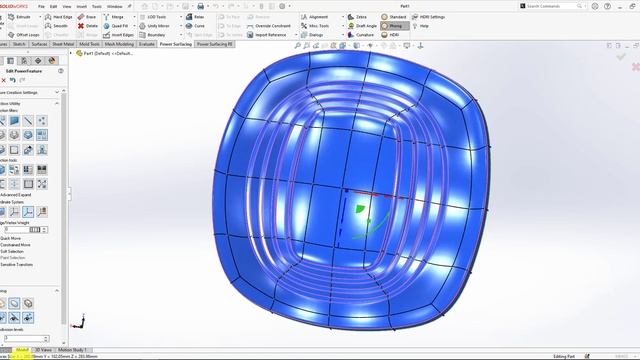
Task: Open the Import Reference tool
Action: click(267, 35)
